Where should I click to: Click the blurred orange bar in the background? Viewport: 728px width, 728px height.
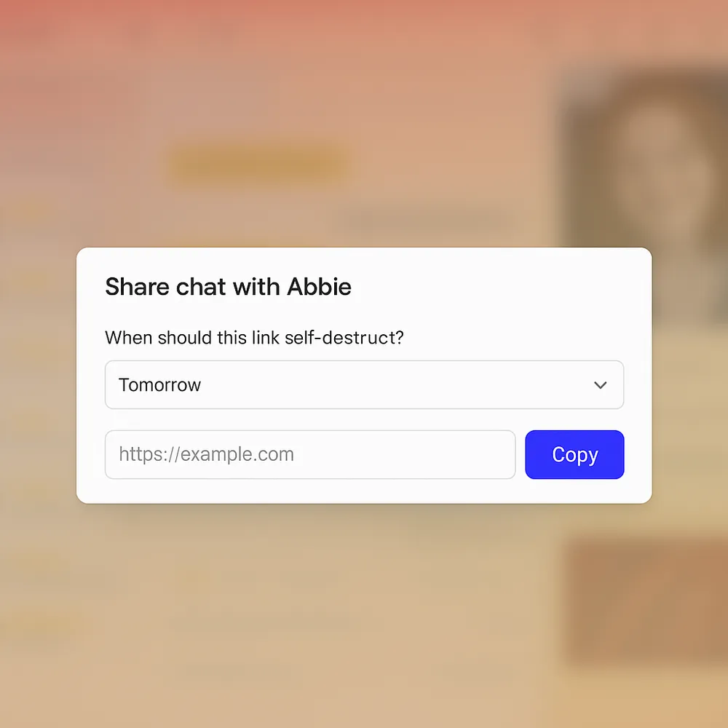pyautogui.click(x=258, y=165)
